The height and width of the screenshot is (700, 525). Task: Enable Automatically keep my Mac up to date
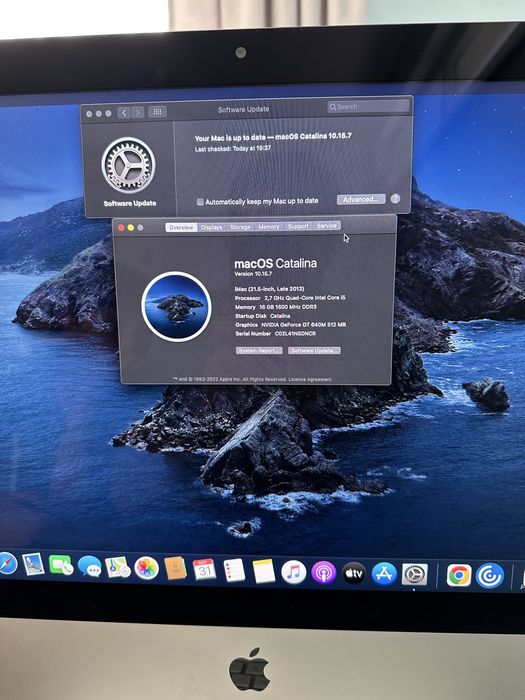pyautogui.click(x=200, y=202)
